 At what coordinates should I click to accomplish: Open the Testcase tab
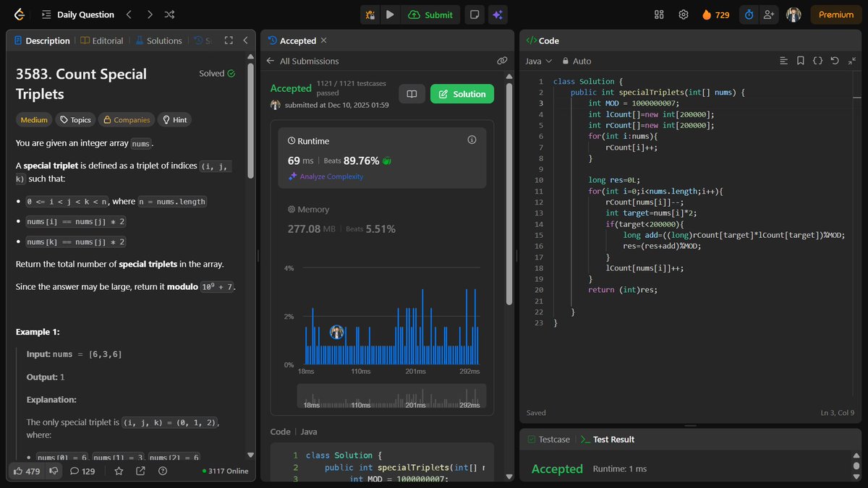pyautogui.click(x=548, y=440)
